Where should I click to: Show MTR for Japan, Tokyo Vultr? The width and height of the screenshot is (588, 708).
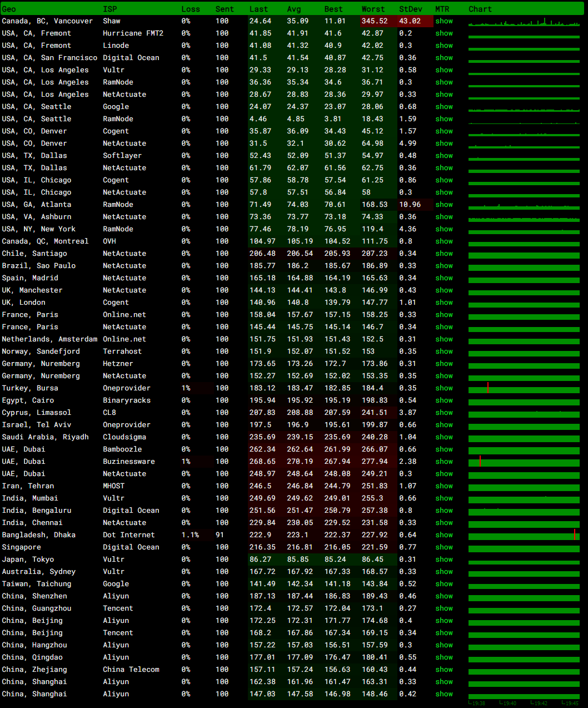(x=444, y=560)
